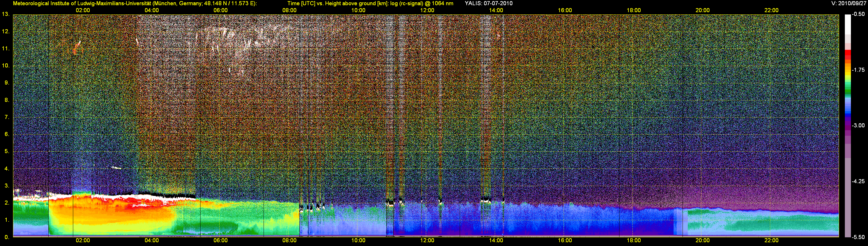Select the 14:00 label on the top time axis
Image resolution: width=868 pixels, height=246 pixels.
496,10
